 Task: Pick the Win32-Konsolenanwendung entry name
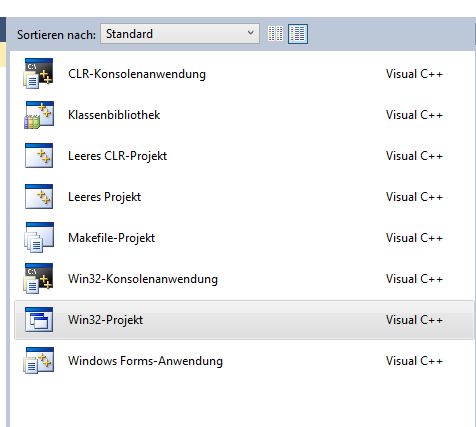click(x=143, y=279)
